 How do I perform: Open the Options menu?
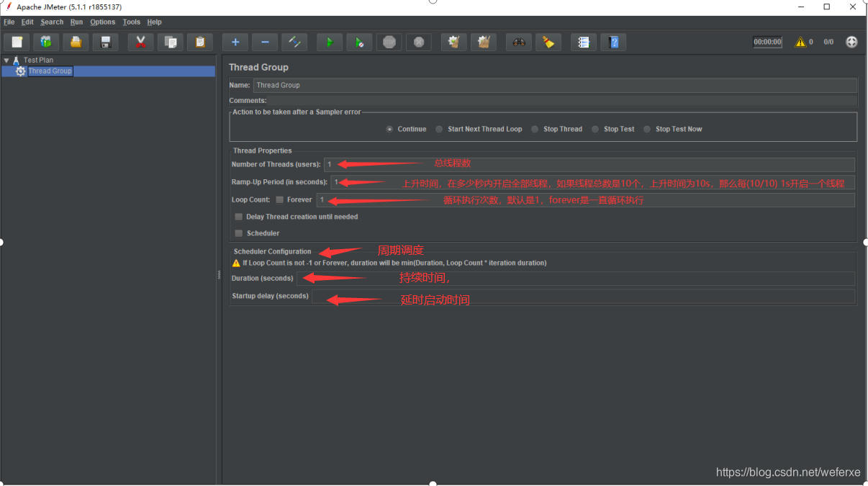(x=103, y=22)
